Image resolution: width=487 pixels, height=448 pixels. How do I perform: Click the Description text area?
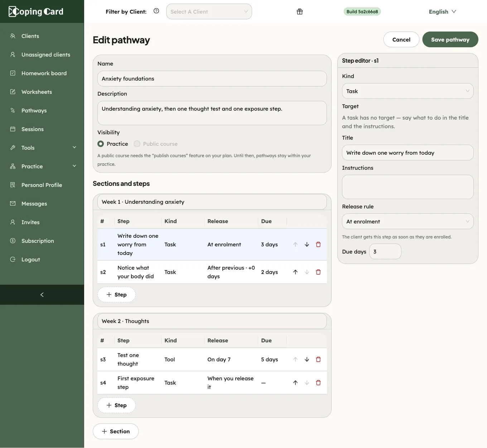(x=212, y=113)
